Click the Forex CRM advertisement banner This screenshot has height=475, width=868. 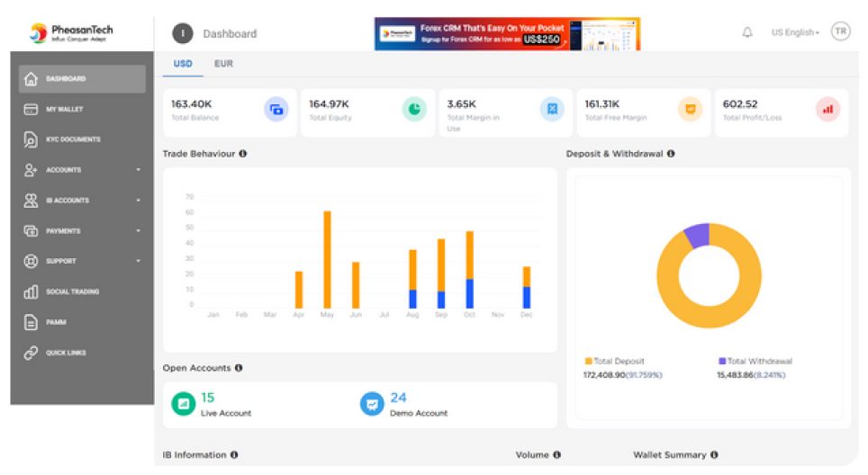pyautogui.click(x=507, y=33)
